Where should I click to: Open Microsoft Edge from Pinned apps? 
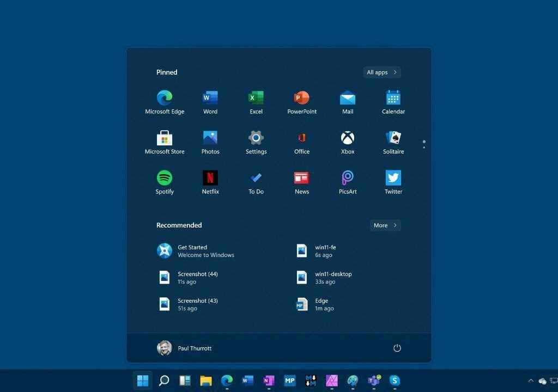pos(165,102)
